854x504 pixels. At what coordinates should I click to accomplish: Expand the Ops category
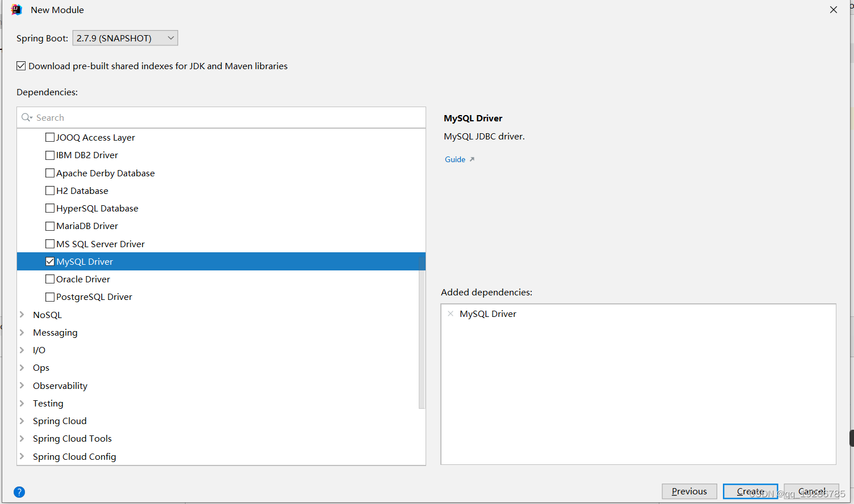tap(22, 367)
